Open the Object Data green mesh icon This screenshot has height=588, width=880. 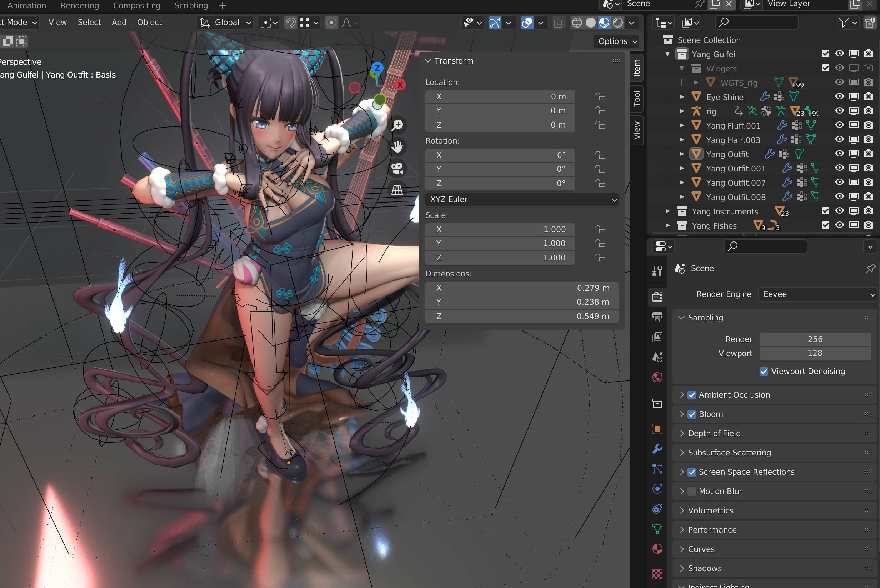(x=657, y=529)
